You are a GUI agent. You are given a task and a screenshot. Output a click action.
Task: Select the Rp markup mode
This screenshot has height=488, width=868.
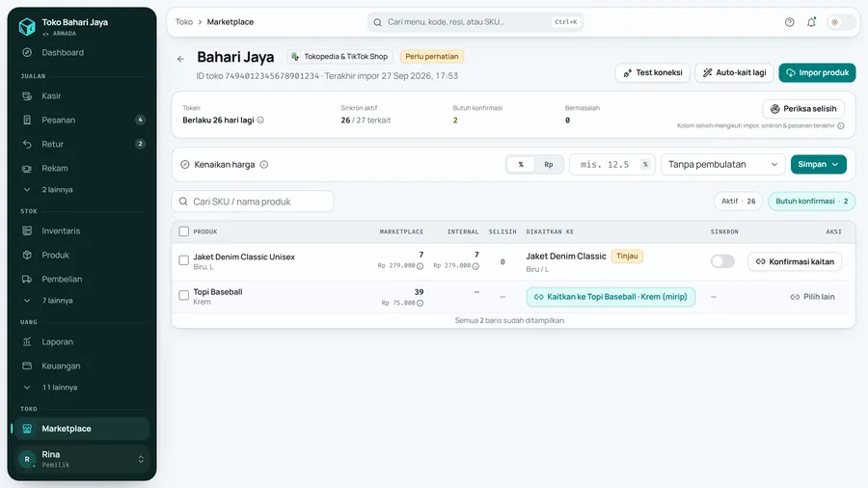(549, 164)
